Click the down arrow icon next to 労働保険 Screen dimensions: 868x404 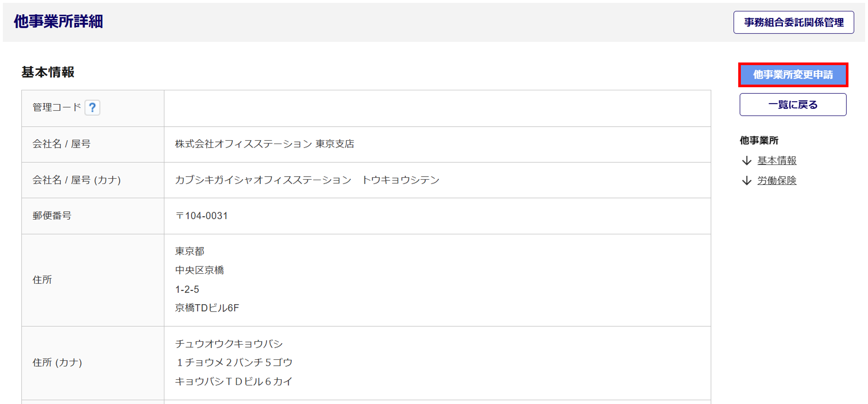tap(746, 181)
